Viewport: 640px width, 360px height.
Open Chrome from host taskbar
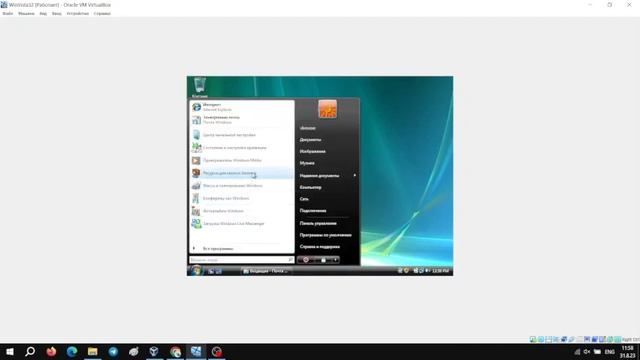coord(176,351)
